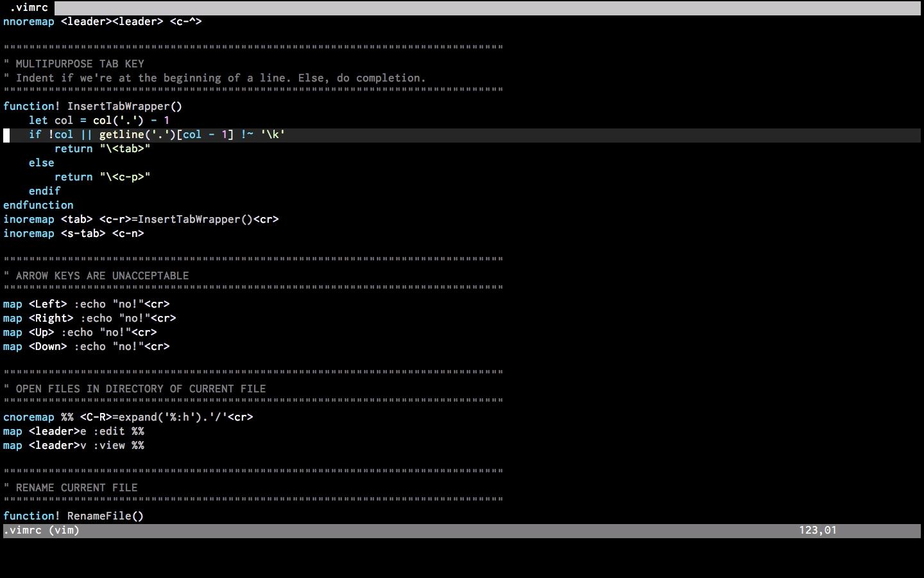Click the inoremap <tab> mapping line
The width and height of the screenshot is (924, 578).
pos(141,219)
